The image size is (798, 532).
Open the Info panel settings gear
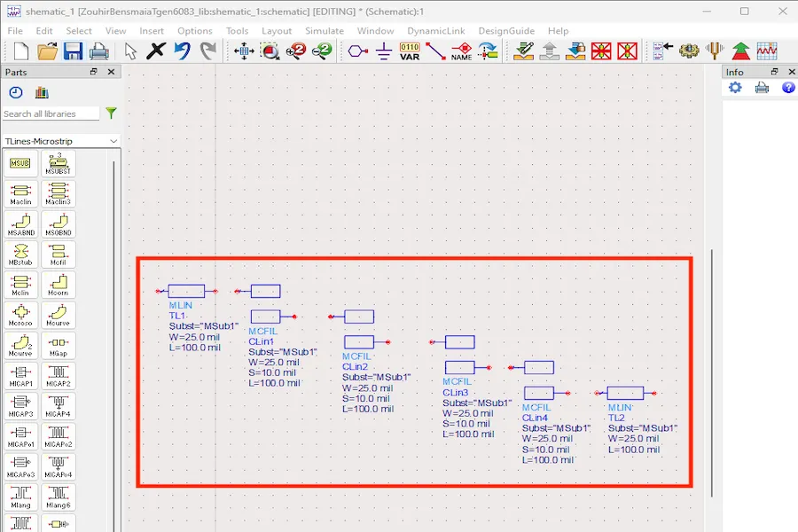pyautogui.click(x=735, y=88)
